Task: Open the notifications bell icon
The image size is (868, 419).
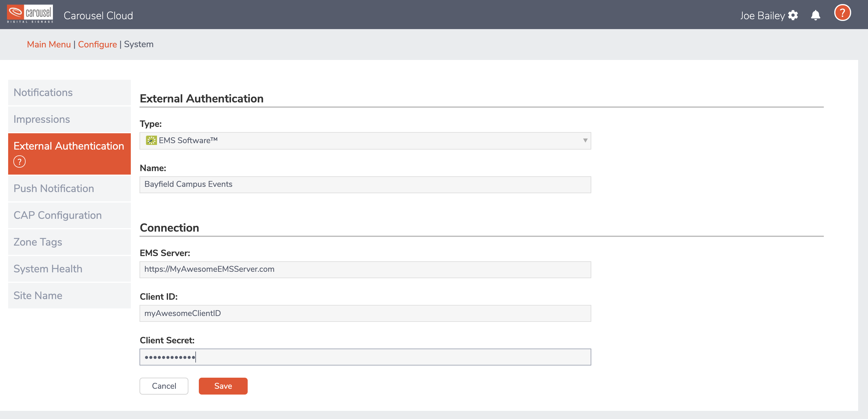Action: [x=815, y=15]
